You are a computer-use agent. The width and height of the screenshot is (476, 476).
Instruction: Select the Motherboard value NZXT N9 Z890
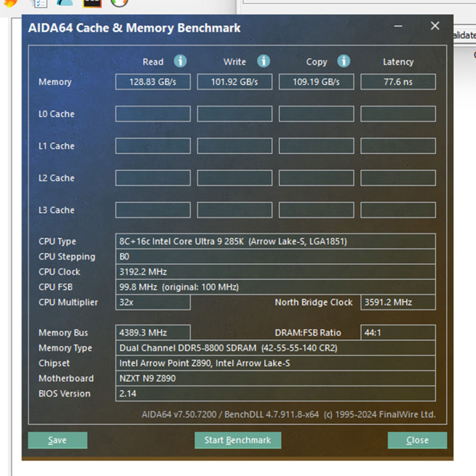point(276,378)
